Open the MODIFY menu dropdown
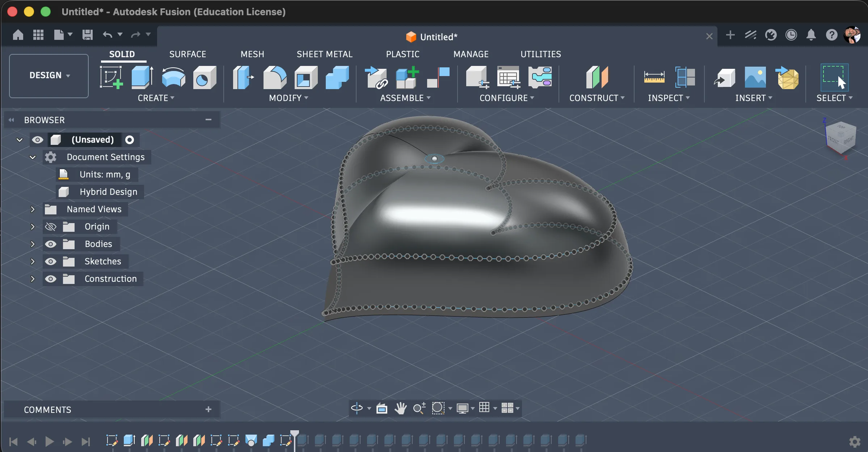Viewport: 868px width, 452px height. (x=288, y=98)
